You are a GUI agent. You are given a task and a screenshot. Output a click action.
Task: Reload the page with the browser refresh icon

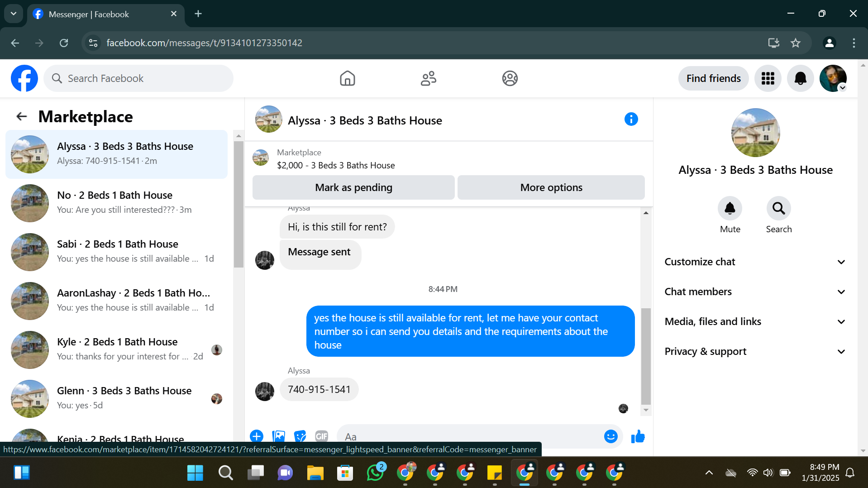(64, 43)
